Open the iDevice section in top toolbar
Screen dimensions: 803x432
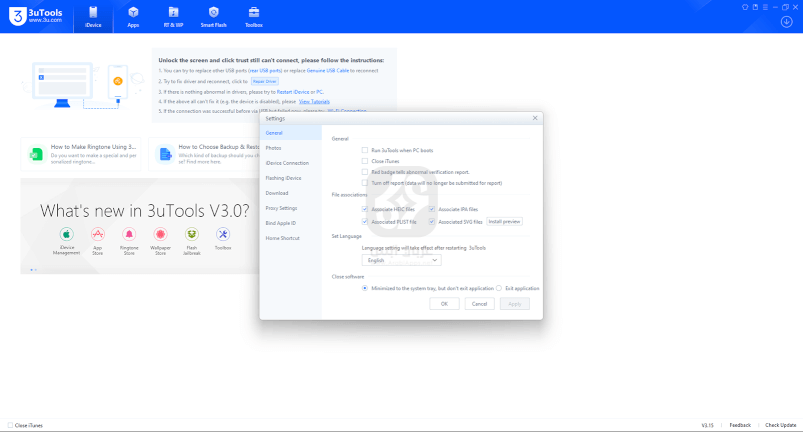93,16
